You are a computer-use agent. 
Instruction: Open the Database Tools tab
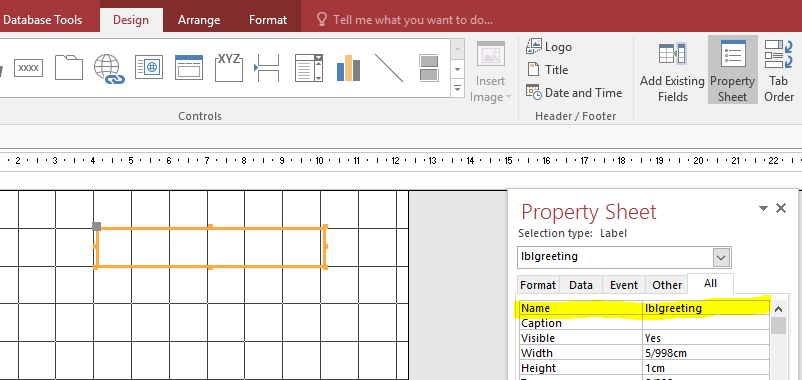[42, 20]
